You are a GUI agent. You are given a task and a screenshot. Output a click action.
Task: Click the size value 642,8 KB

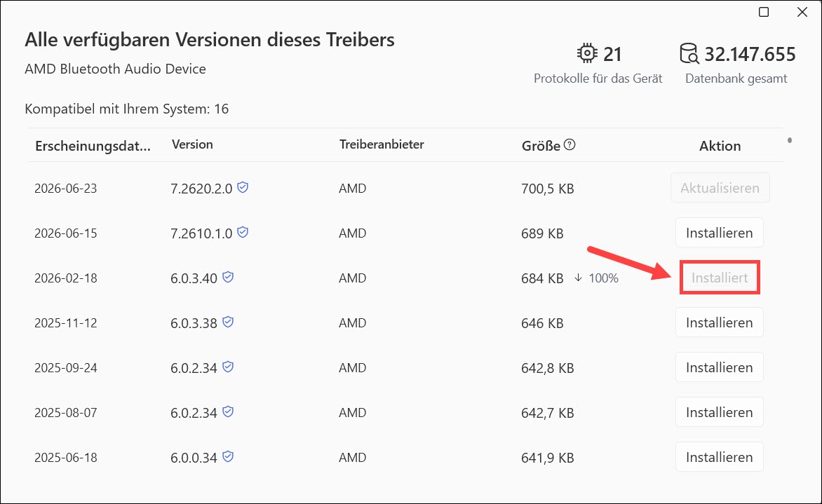coord(547,368)
